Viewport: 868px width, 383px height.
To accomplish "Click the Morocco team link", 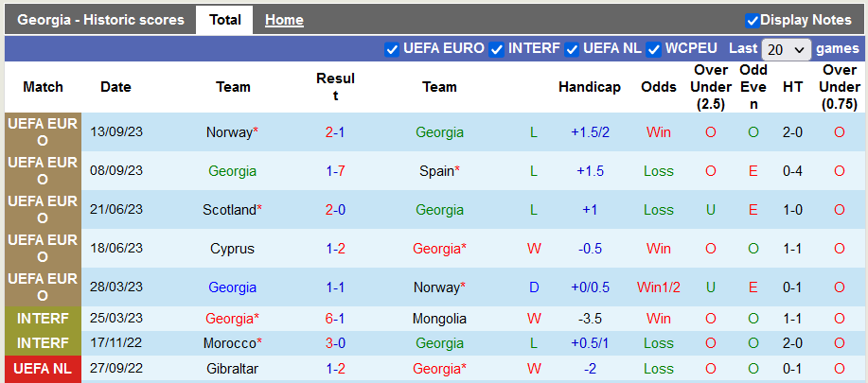I will point(229,343).
